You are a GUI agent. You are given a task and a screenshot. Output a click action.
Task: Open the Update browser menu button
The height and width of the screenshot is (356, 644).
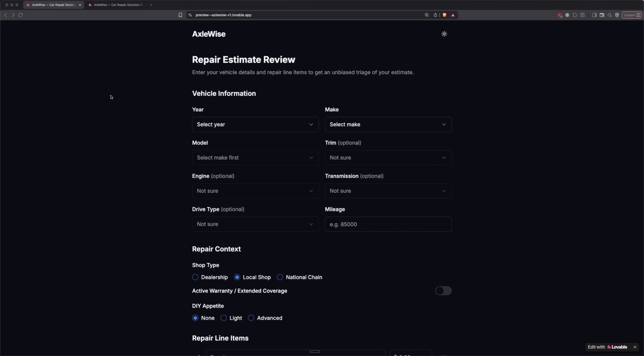click(x=631, y=15)
